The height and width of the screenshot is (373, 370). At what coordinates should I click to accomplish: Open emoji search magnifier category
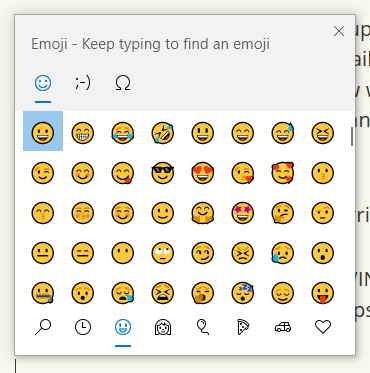pyautogui.click(x=43, y=327)
